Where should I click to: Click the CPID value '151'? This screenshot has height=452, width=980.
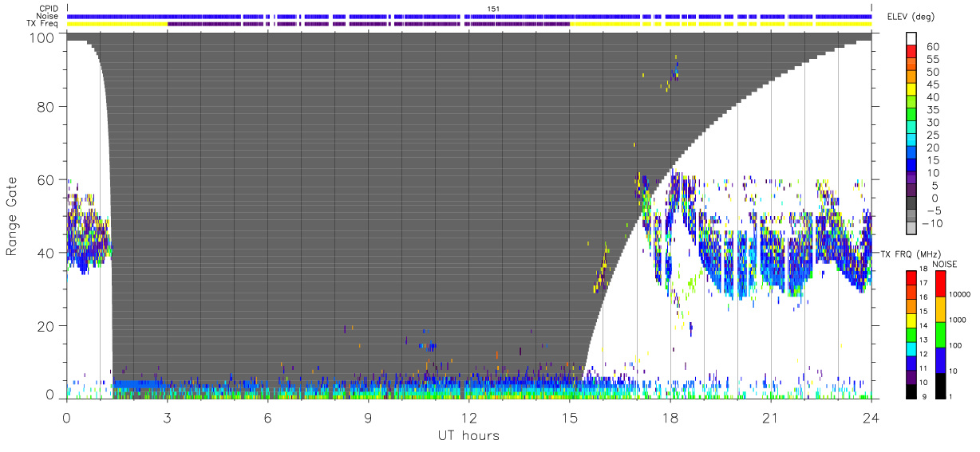[x=493, y=9]
